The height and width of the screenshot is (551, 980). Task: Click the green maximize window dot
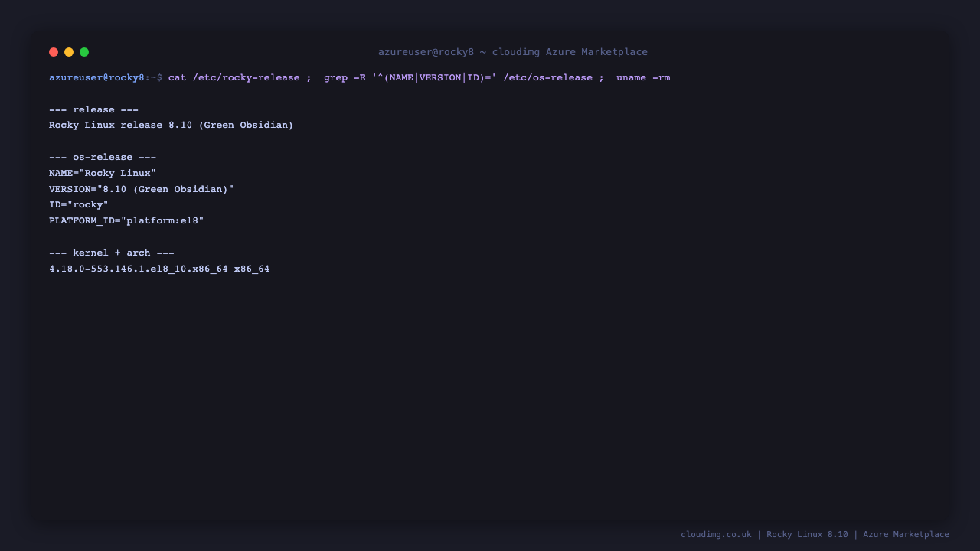click(x=84, y=52)
